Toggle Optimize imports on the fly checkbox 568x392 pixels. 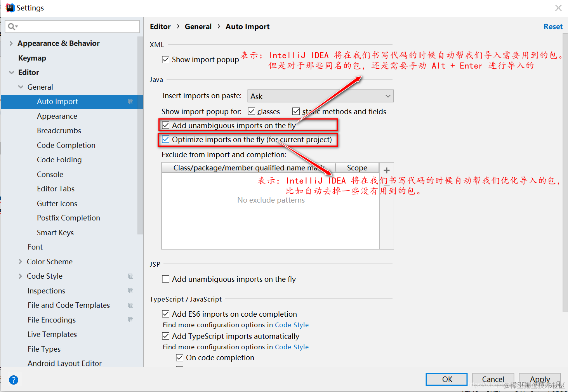(166, 139)
